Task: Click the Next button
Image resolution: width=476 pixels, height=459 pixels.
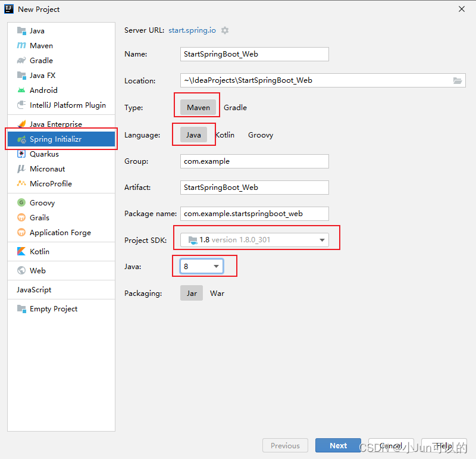Action: point(338,445)
